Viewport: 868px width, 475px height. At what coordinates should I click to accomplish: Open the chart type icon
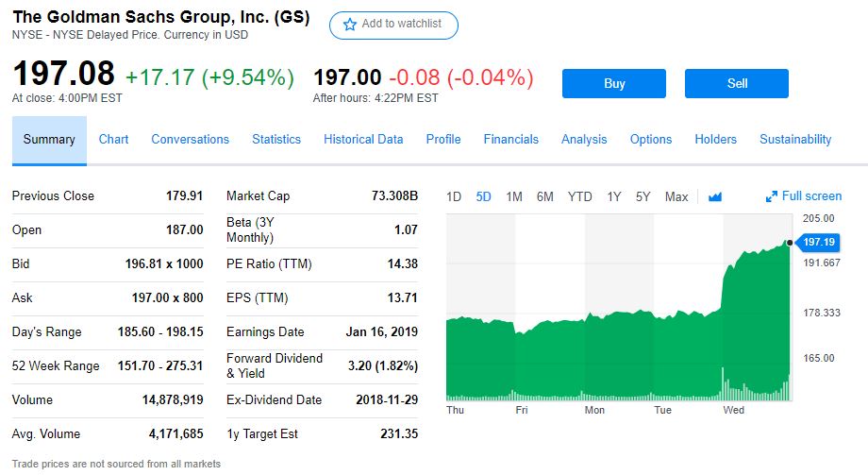(714, 196)
